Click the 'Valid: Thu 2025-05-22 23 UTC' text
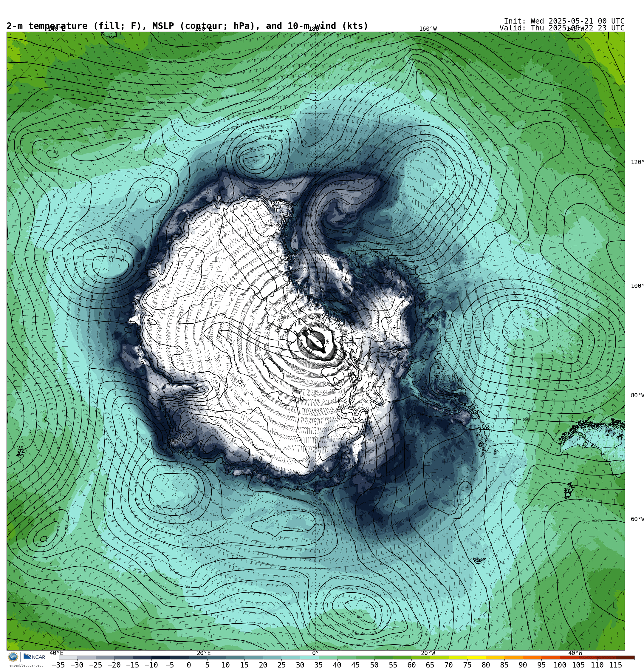 562,28
